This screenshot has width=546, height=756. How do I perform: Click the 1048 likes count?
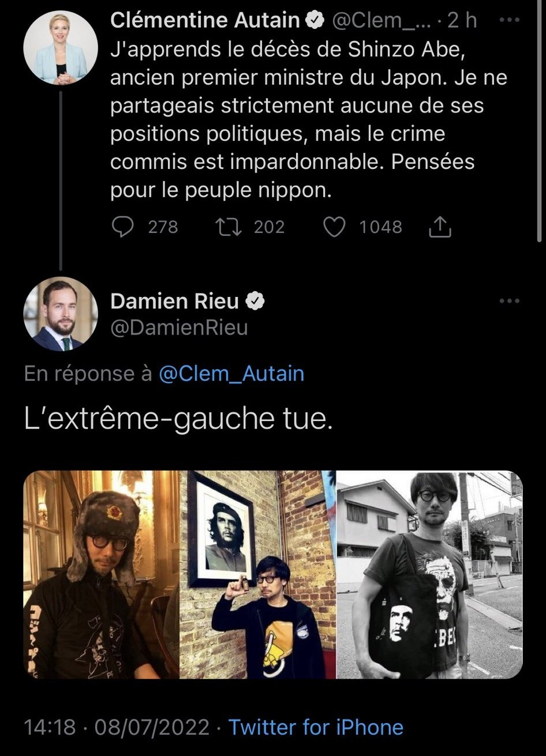(x=380, y=227)
